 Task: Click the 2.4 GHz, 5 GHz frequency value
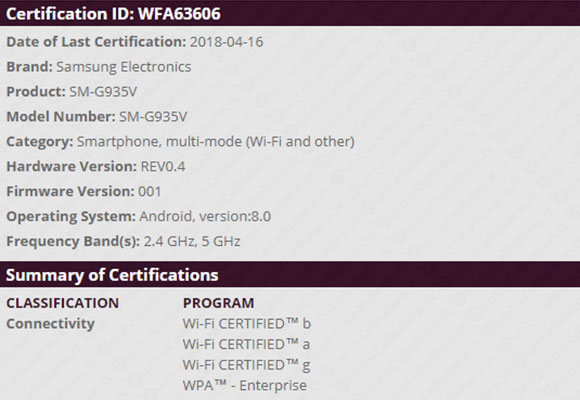point(192,242)
